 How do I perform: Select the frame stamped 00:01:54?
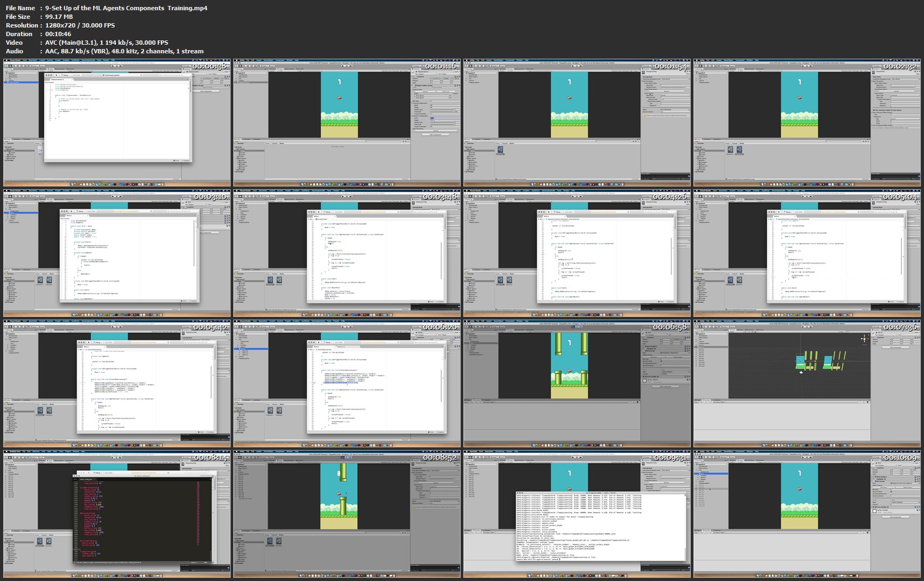coord(577,123)
